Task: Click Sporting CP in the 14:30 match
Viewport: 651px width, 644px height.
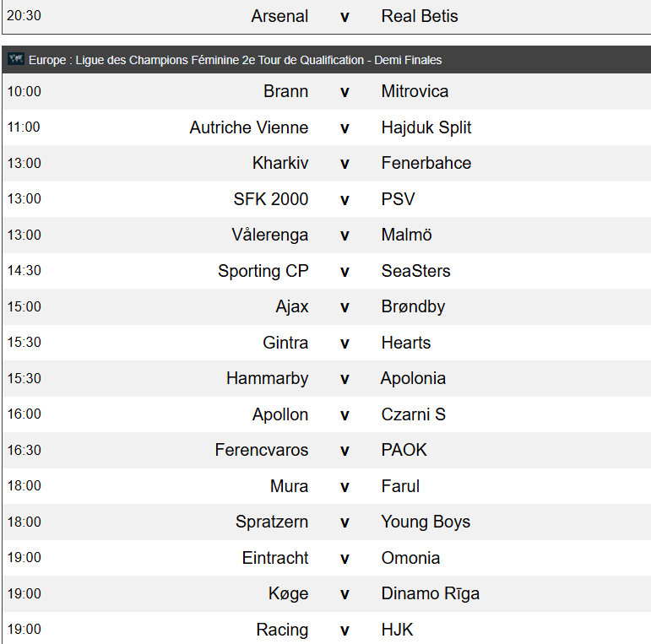Action: point(263,271)
